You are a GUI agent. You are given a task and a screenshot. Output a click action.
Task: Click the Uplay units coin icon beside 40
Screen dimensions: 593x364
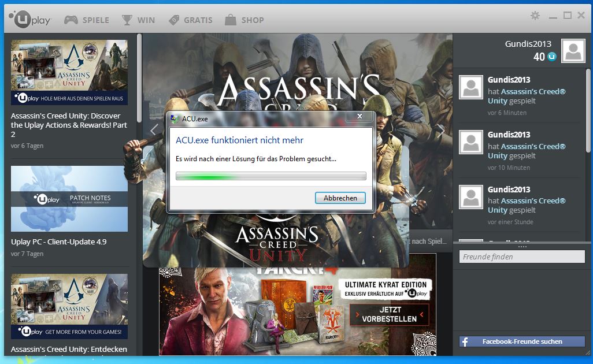(x=552, y=57)
